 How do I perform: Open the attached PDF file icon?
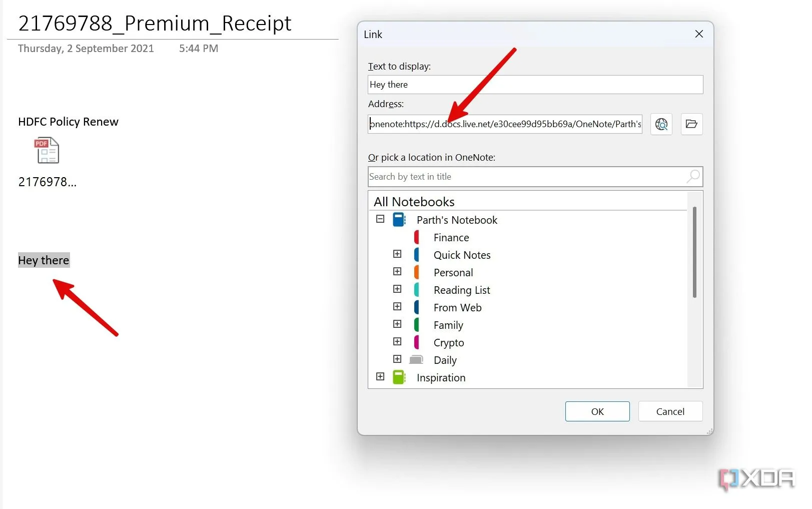pos(47,151)
